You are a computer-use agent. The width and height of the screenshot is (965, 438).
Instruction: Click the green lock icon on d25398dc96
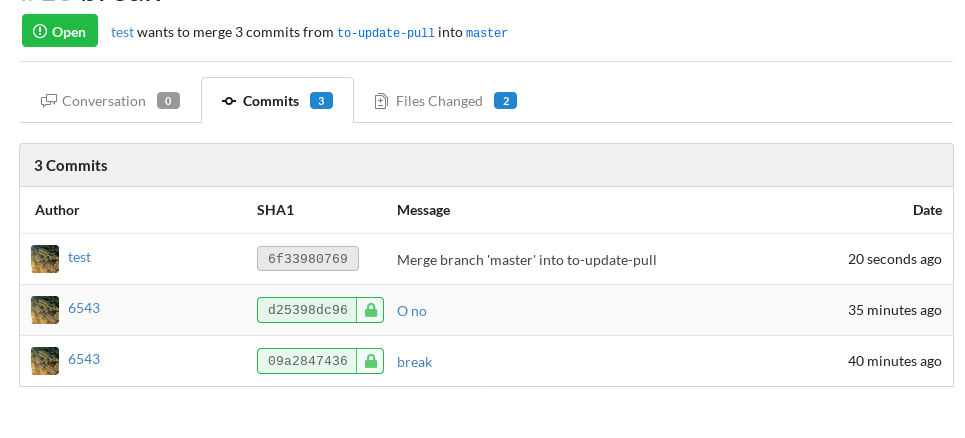pyautogui.click(x=370, y=311)
